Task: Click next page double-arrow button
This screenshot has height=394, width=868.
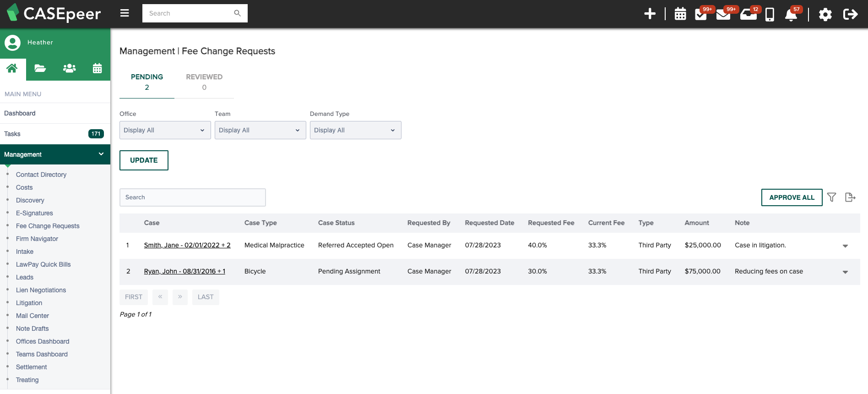Action: (180, 297)
